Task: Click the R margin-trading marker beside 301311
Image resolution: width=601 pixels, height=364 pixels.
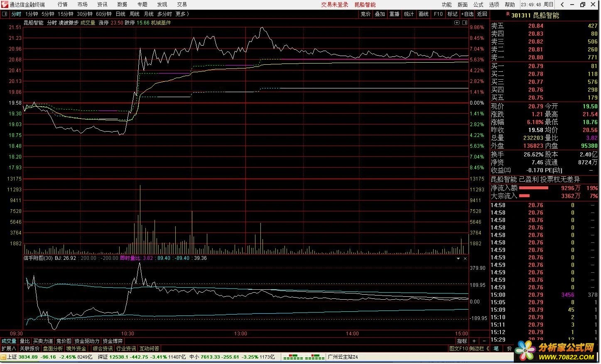Action: (508, 15)
